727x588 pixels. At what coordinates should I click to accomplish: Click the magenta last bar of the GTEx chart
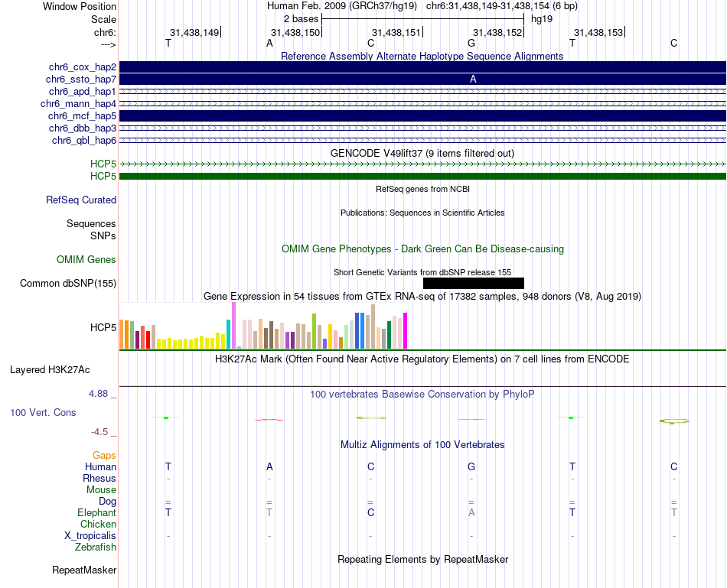pyautogui.click(x=406, y=331)
